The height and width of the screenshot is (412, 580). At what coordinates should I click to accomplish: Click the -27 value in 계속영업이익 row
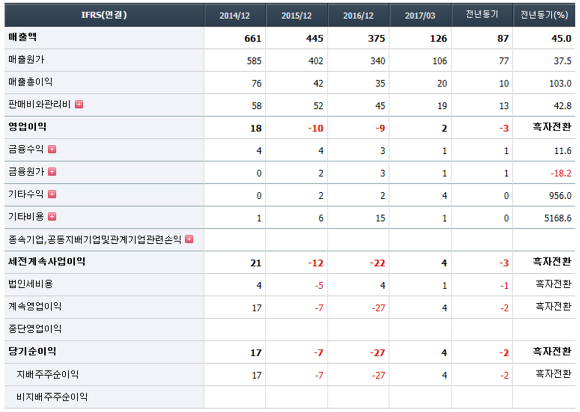coord(379,308)
